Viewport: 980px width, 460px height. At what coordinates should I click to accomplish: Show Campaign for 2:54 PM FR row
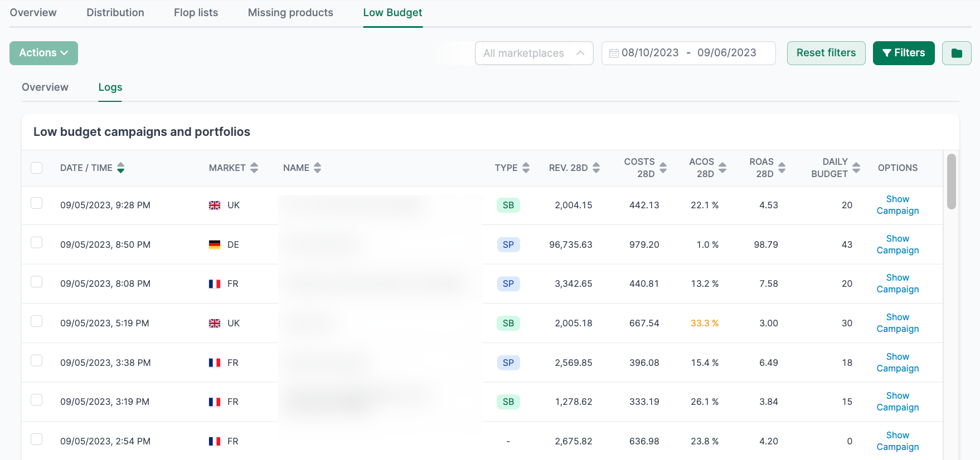(897, 441)
